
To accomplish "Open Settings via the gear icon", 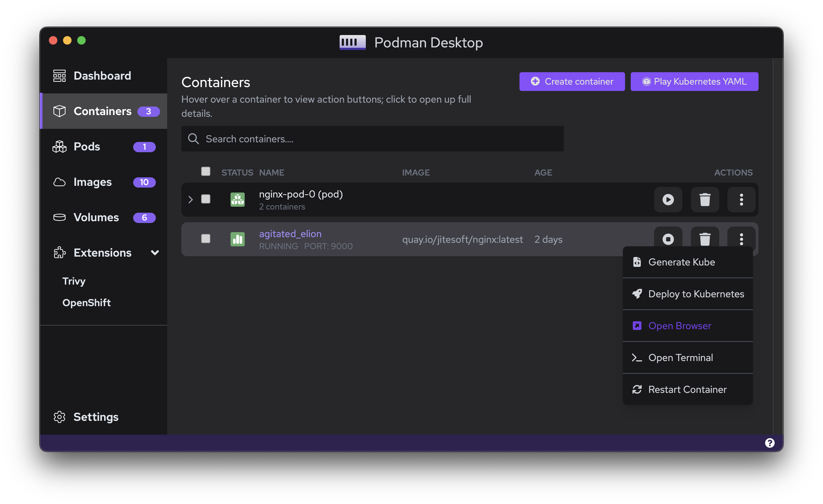I will (59, 417).
